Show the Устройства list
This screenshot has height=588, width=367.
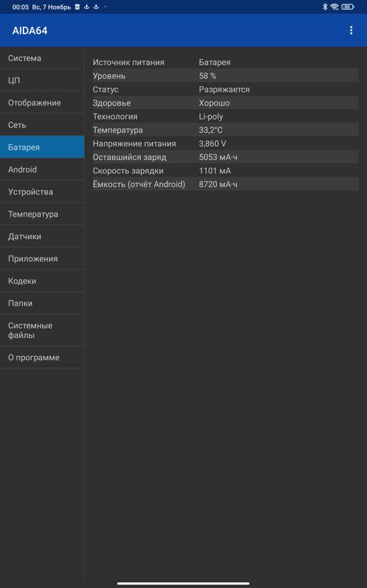click(42, 192)
